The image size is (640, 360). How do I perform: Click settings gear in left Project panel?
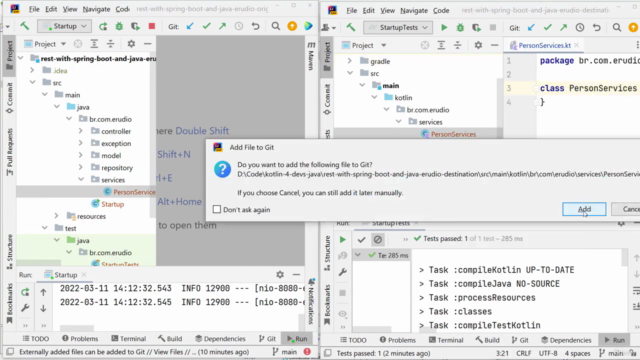point(131,44)
